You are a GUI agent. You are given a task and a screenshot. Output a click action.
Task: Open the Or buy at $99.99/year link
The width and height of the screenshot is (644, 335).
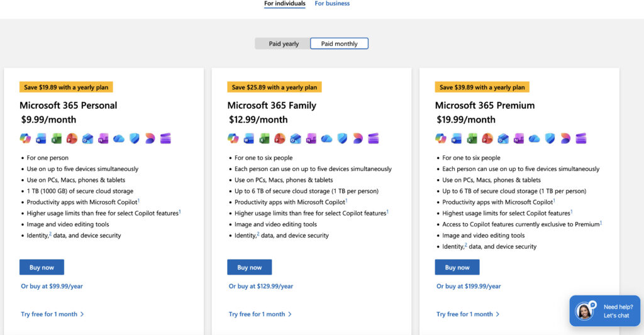(52, 286)
